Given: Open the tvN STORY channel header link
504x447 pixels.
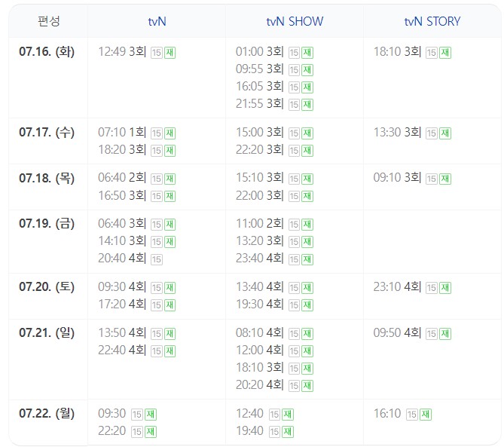Looking at the screenshot, I should point(432,22).
